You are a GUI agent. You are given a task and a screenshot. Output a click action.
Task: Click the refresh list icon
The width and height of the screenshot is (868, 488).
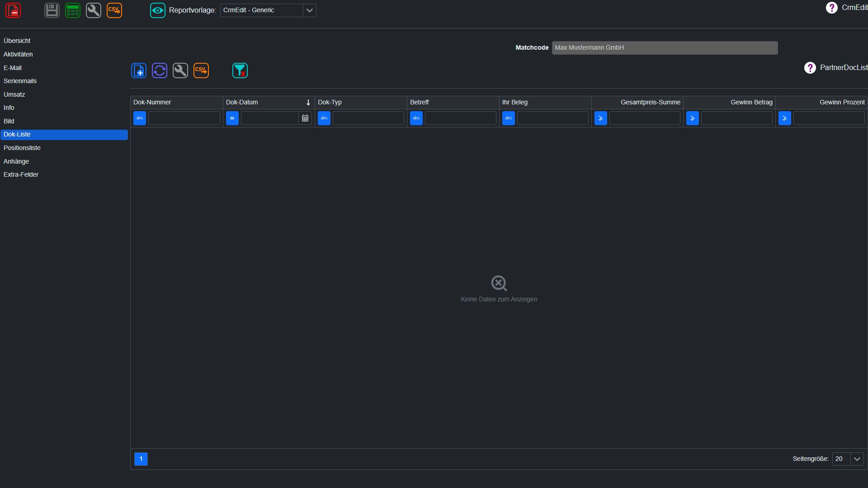point(160,70)
